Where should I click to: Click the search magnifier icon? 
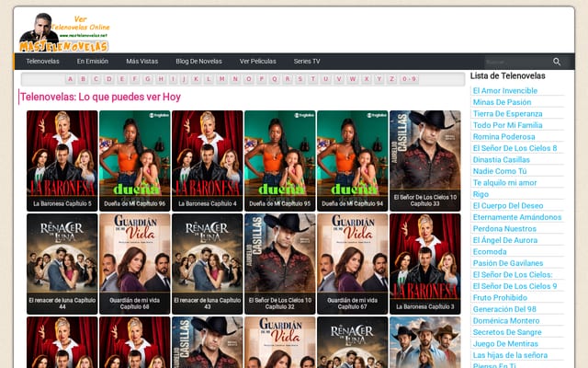pyautogui.click(x=557, y=62)
